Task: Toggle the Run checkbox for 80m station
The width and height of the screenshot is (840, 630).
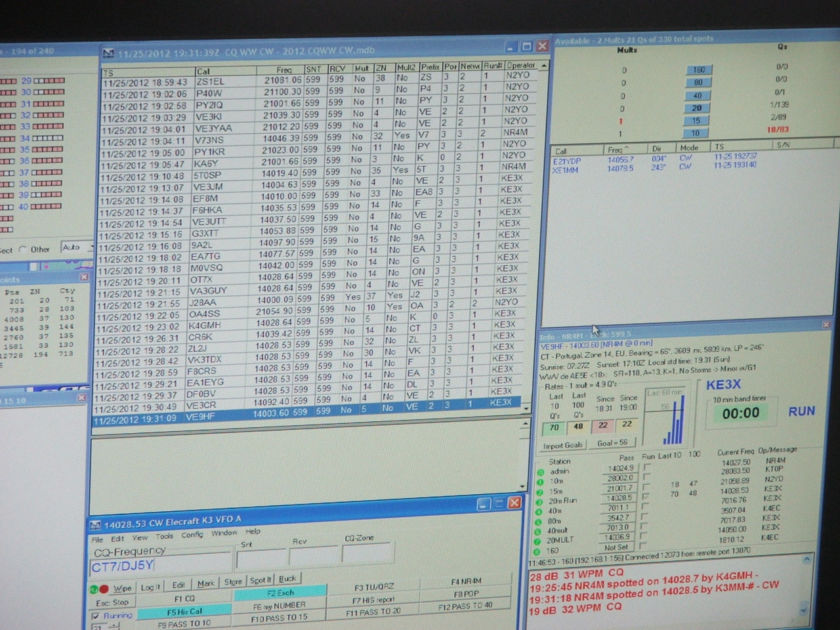Action: click(x=645, y=517)
